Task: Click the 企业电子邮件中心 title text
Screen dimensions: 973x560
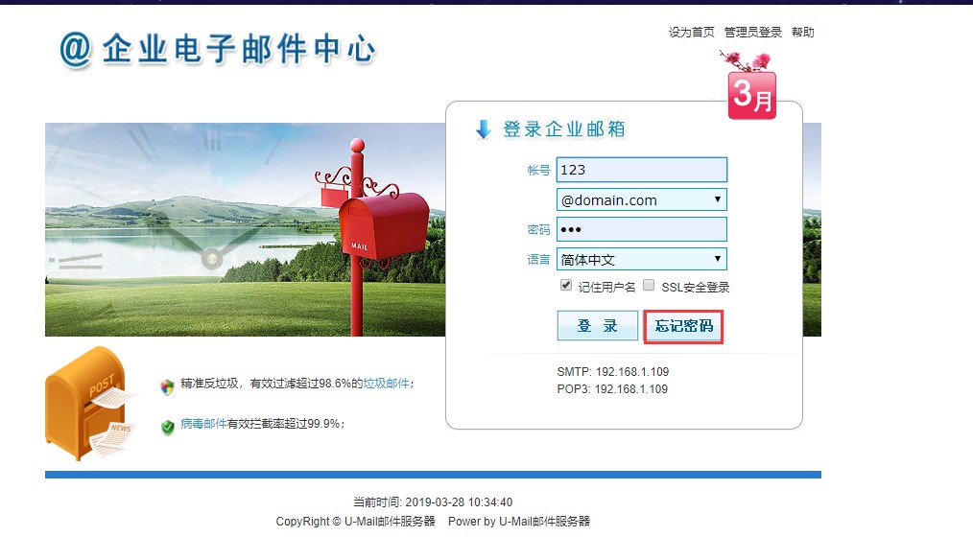Action: 239,50
